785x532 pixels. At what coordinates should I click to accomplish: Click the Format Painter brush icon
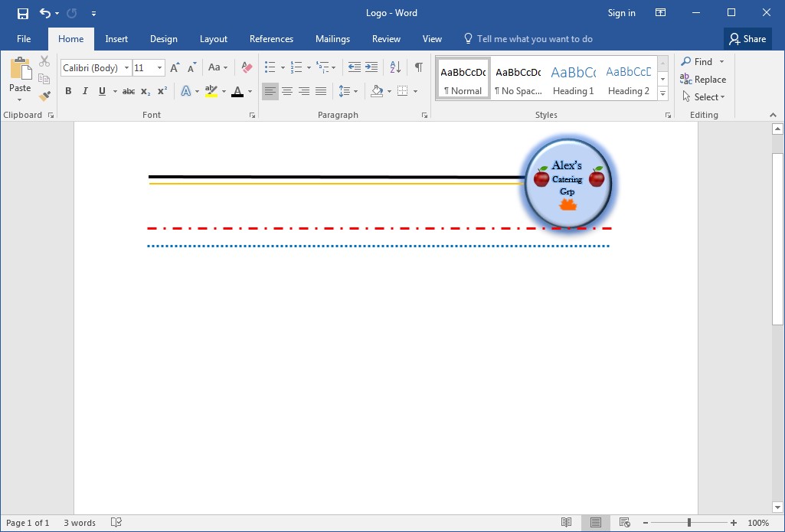[x=44, y=96]
